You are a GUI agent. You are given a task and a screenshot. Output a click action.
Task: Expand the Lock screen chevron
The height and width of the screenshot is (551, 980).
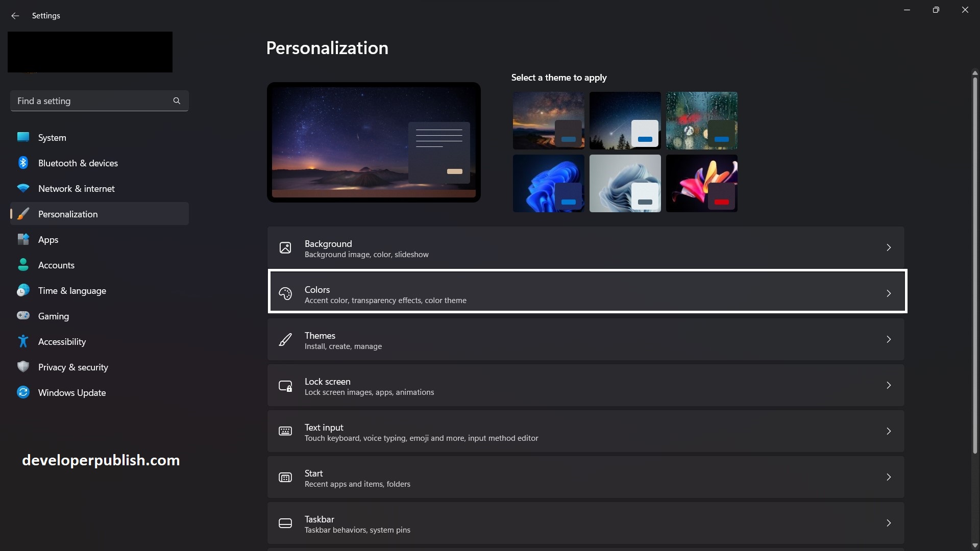(889, 385)
